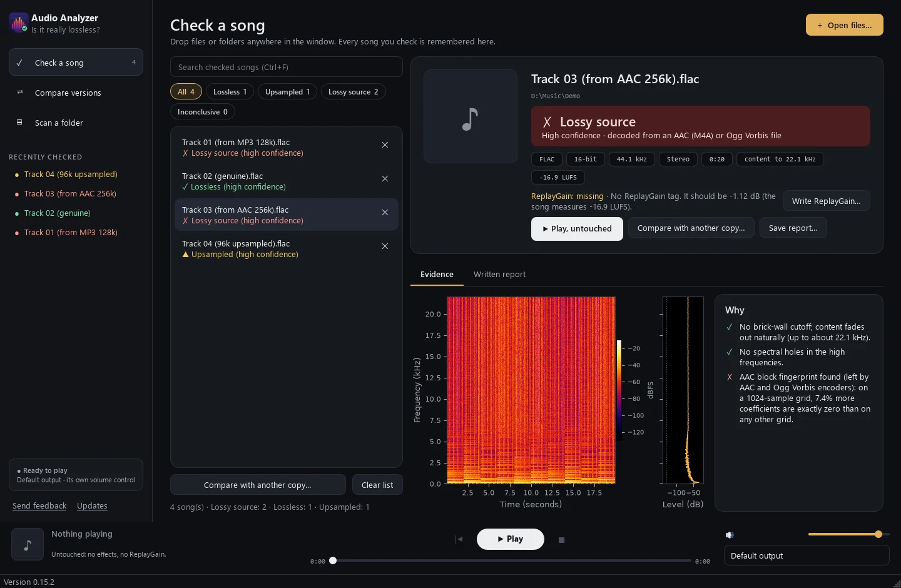Click the stop playback square icon
This screenshot has height=588, width=901.
pyautogui.click(x=561, y=540)
